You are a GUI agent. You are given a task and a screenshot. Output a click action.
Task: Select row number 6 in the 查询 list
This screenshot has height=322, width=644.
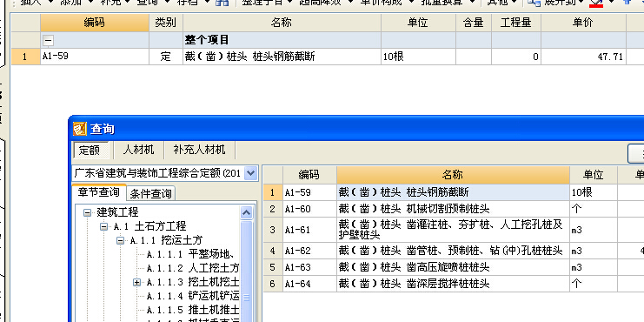[x=273, y=284]
